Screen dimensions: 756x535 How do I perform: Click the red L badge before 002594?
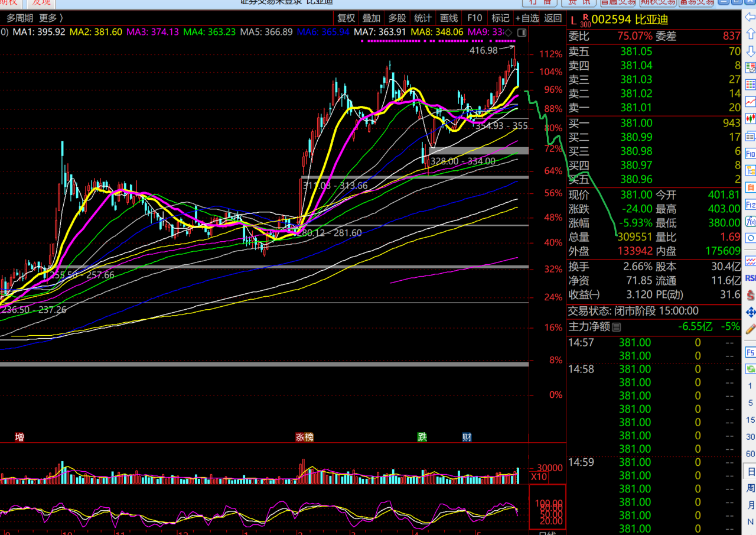coord(573,21)
